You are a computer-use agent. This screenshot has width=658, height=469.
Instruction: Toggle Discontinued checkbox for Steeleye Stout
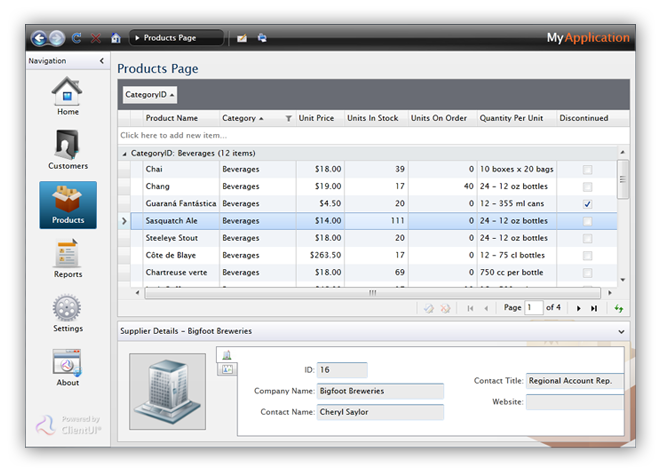[588, 238]
